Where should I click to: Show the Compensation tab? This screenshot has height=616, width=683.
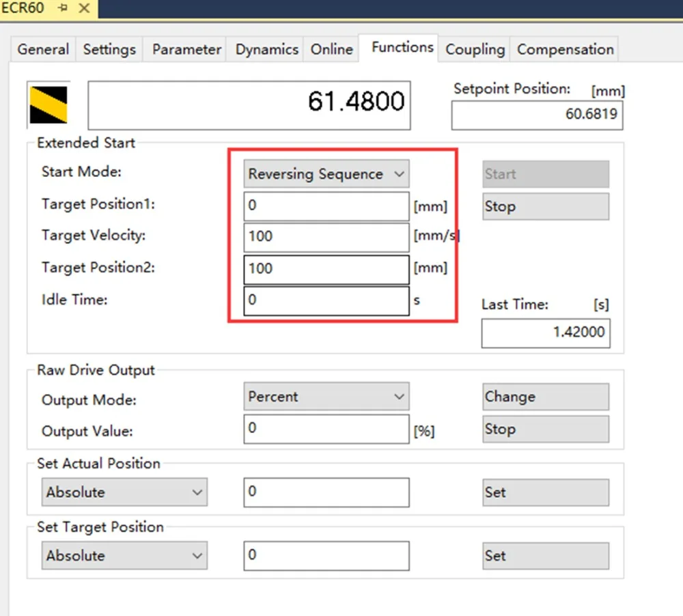565,49
